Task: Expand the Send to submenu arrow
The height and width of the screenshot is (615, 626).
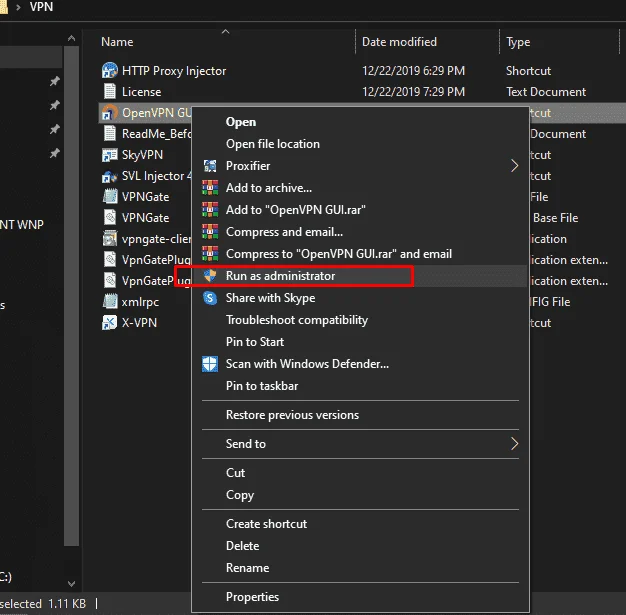Action: point(515,444)
